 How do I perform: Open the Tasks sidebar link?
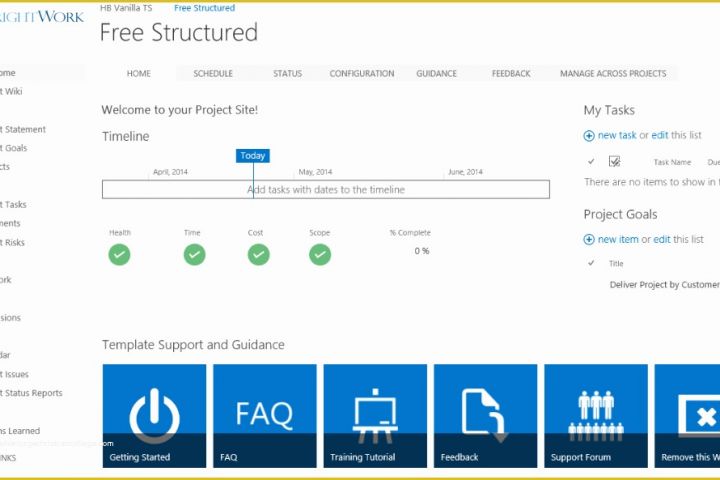(13, 204)
